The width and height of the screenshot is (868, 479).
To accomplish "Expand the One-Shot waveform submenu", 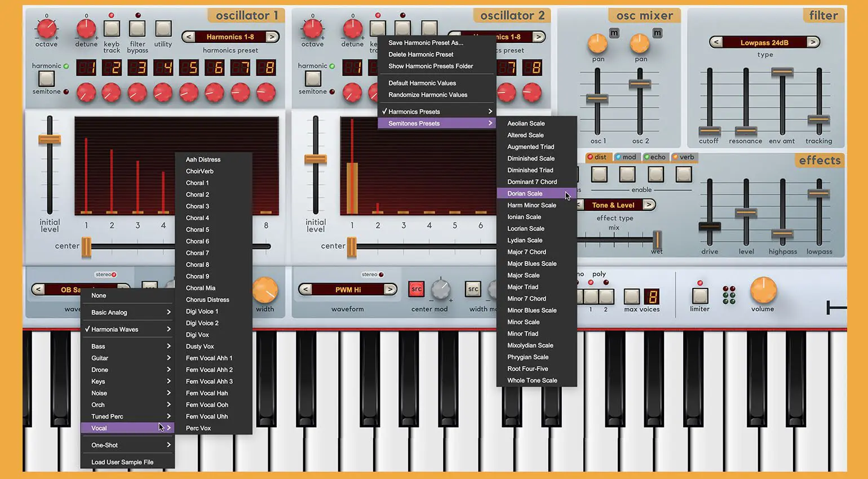I will (127, 445).
